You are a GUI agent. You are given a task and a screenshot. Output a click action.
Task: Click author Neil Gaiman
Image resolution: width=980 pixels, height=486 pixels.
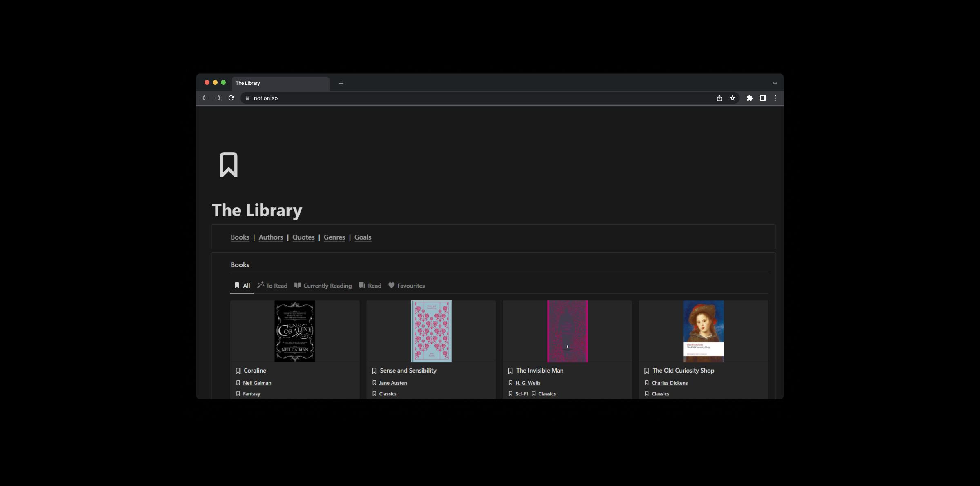click(257, 383)
